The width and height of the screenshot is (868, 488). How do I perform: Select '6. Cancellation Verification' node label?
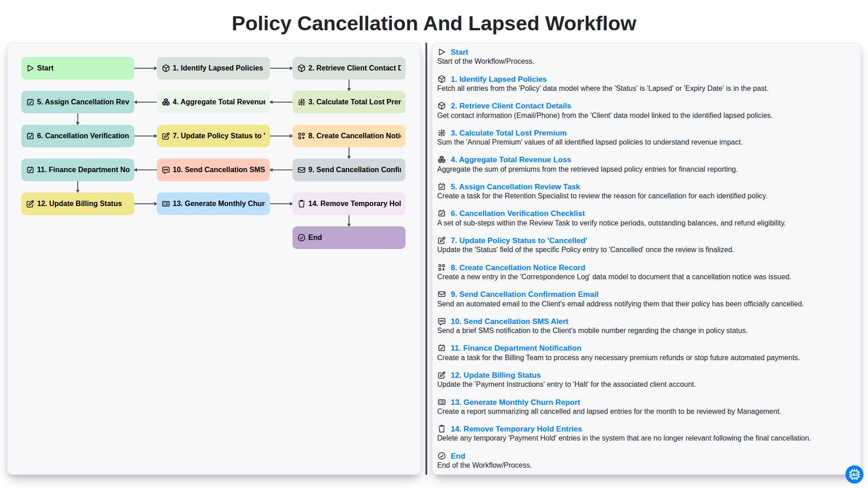tap(83, 136)
